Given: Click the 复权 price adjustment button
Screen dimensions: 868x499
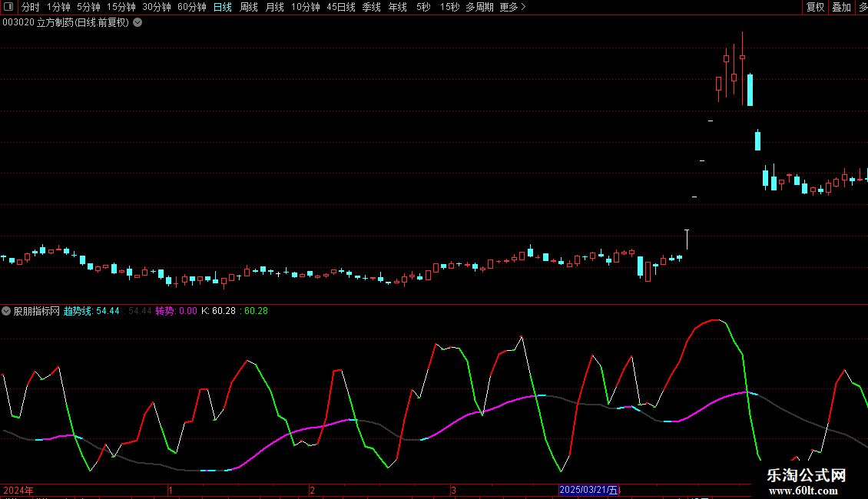Looking at the screenshot, I should tap(815, 7).
